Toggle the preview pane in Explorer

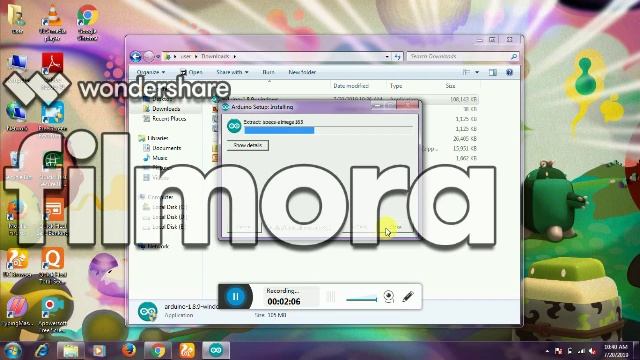(x=493, y=72)
